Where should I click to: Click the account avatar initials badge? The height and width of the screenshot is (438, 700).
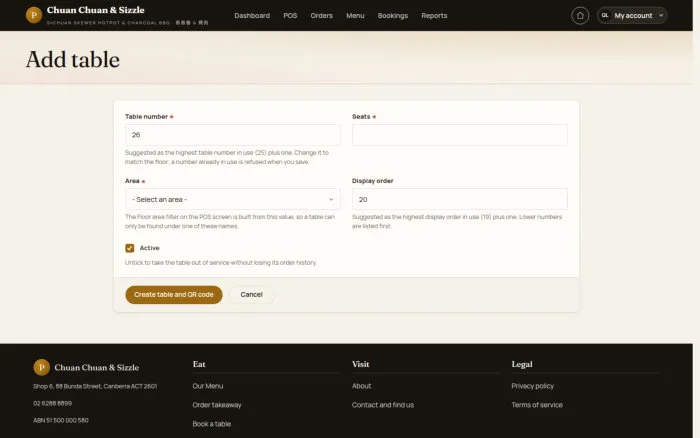click(605, 15)
